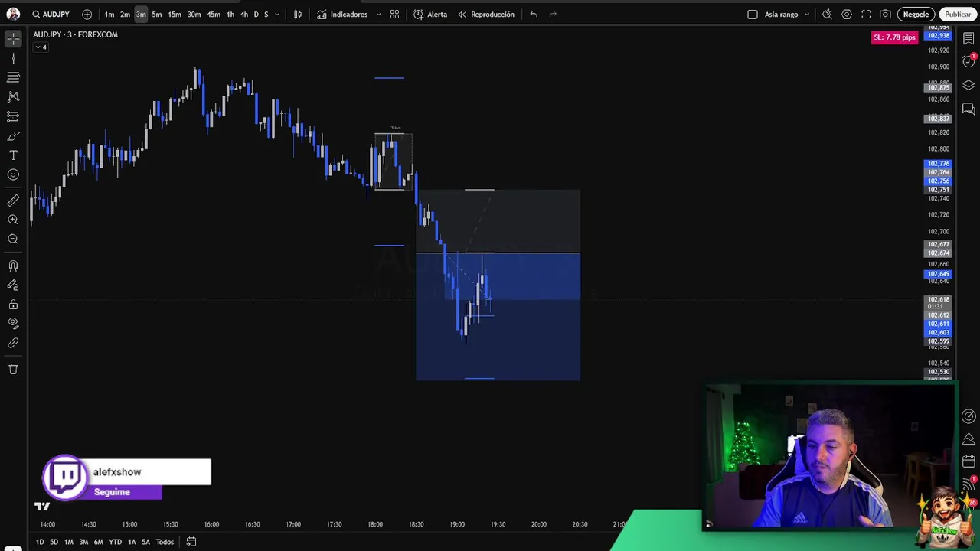The image size is (980, 551).
Task: Open chart settings hexagon icon
Action: 847,14
